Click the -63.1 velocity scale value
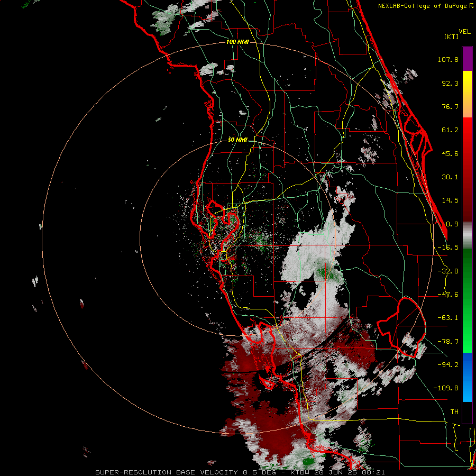Viewport: 476px width, 476px height. [x=448, y=318]
